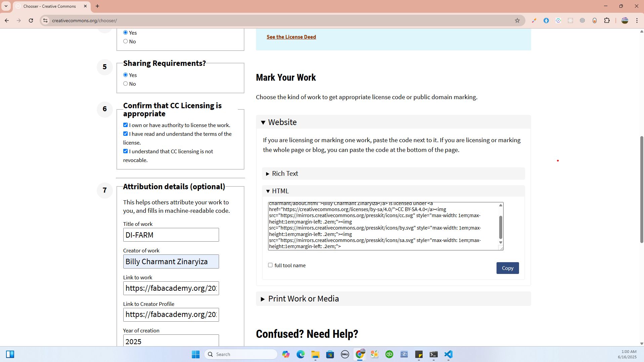Switch to Visual Studio Code in taskbar
This screenshot has width=644, height=362.
coord(448,354)
